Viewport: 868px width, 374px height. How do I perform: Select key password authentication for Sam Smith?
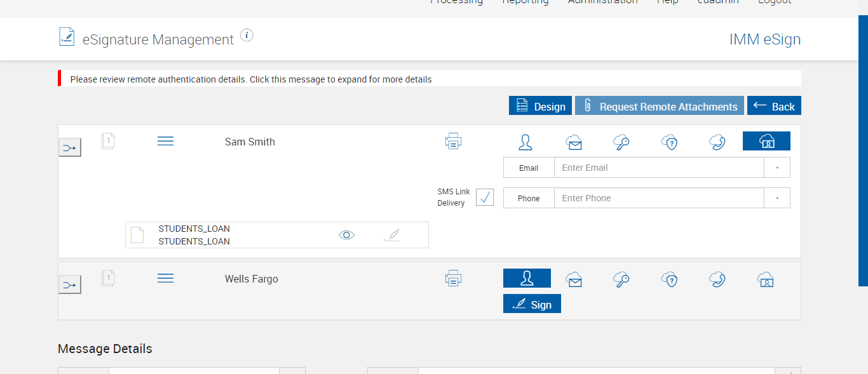click(621, 142)
